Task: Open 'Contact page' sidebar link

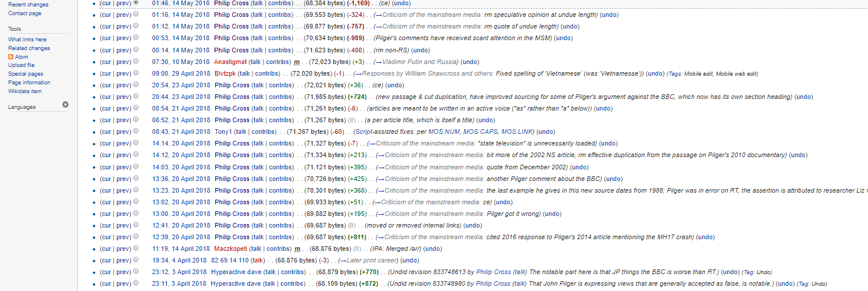Action: (x=24, y=13)
